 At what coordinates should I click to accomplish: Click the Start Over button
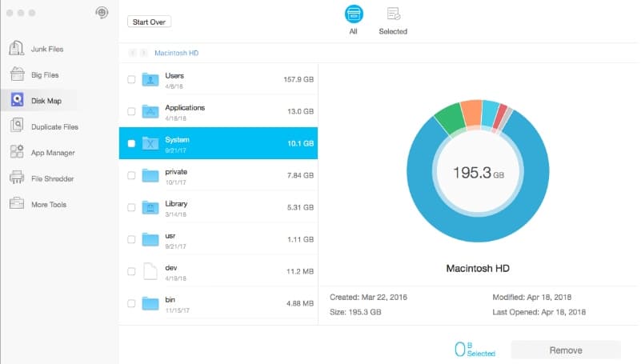point(149,22)
